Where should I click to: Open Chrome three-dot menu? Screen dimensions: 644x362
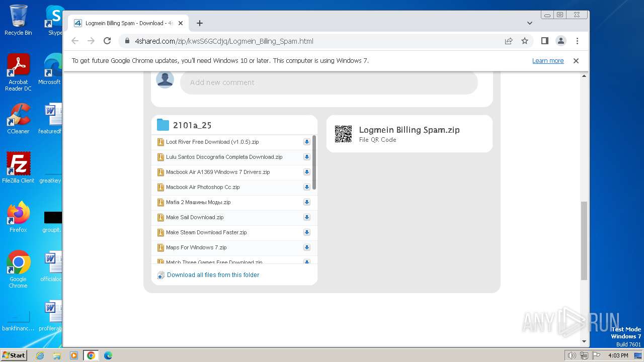[577, 41]
